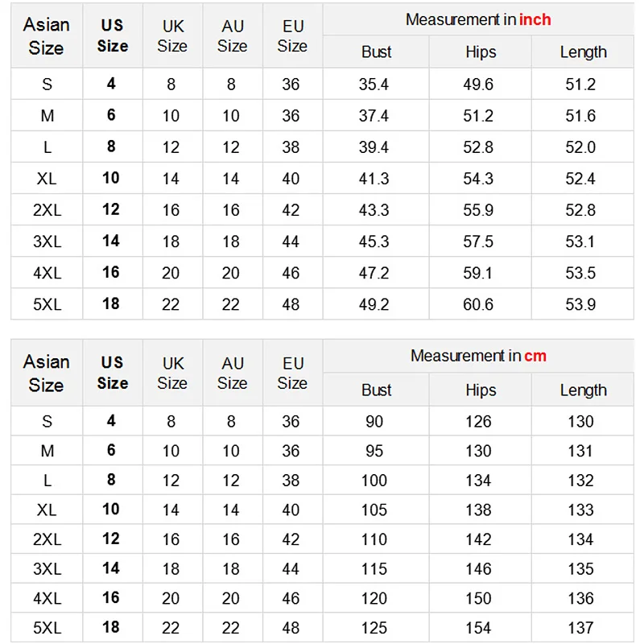The image size is (644, 644).
Task: Select the 137 length value in the cm table
Action: 580,628
